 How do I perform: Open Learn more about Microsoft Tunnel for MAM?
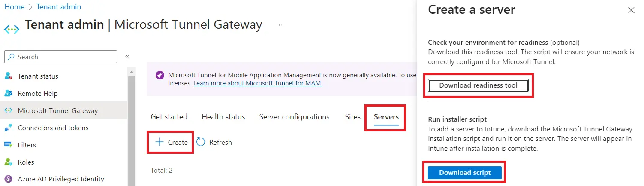click(258, 83)
